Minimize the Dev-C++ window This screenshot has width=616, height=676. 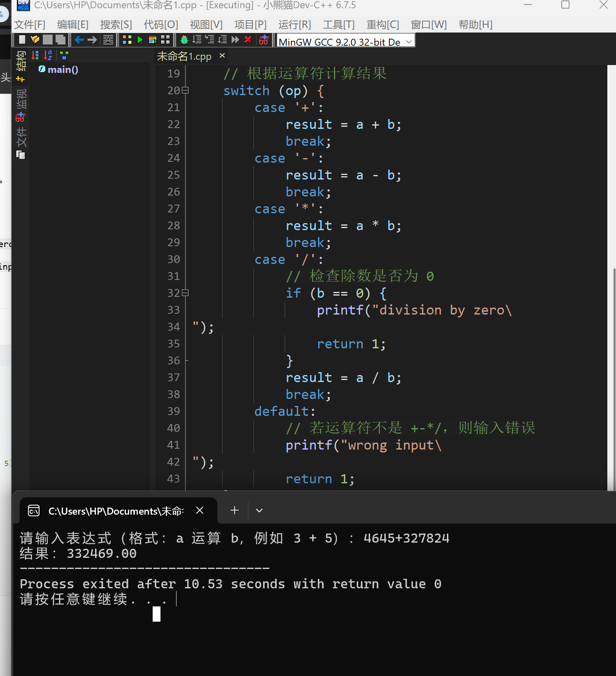[x=528, y=5]
